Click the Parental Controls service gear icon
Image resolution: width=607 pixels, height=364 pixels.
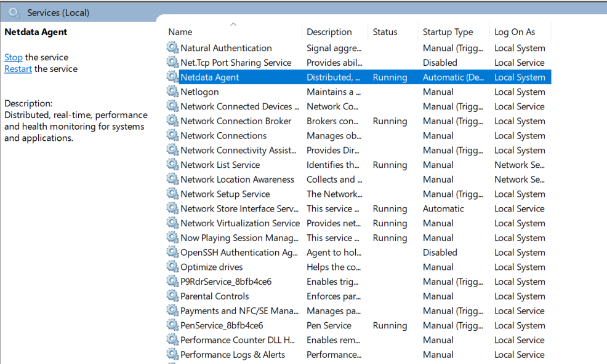click(x=172, y=296)
